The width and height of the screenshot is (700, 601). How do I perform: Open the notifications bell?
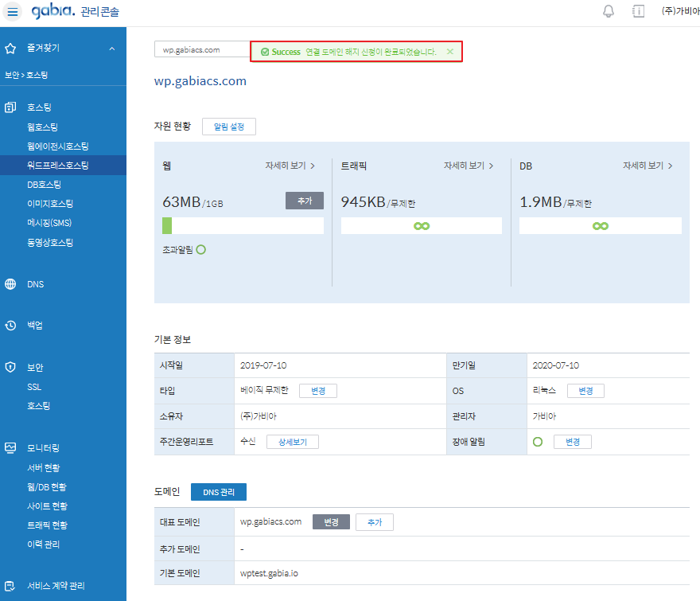point(608,11)
